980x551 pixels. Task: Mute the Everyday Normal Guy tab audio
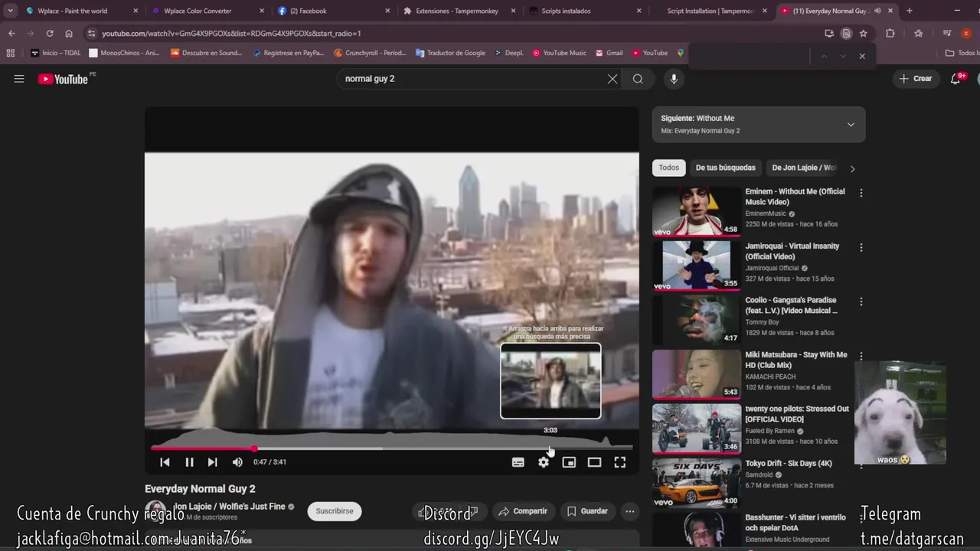(x=877, y=11)
